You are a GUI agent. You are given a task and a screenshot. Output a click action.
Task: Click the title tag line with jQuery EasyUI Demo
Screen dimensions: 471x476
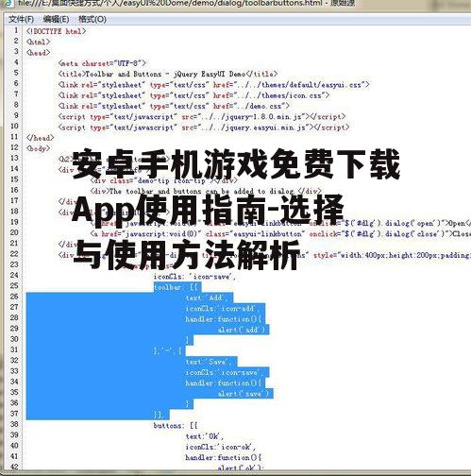point(168,74)
